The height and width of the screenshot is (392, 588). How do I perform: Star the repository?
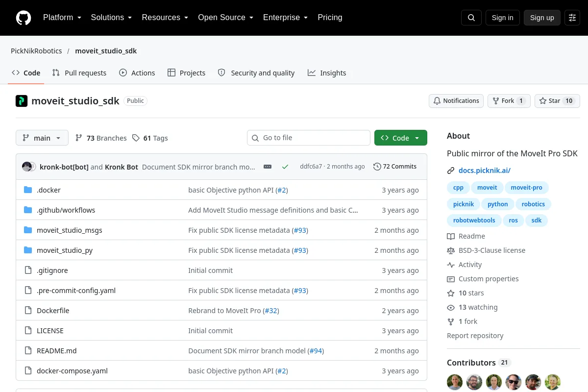click(x=557, y=101)
